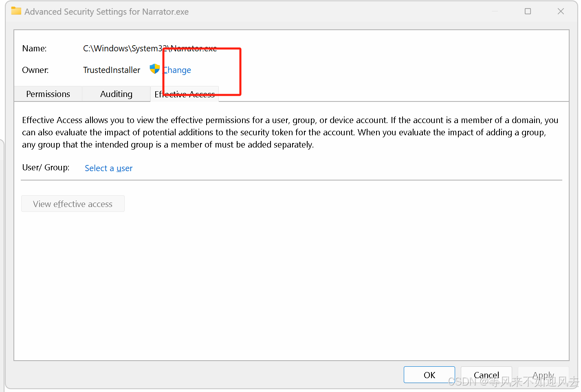Click the Change owner link
This screenshot has height=392, width=581.
click(x=177, y=70)
